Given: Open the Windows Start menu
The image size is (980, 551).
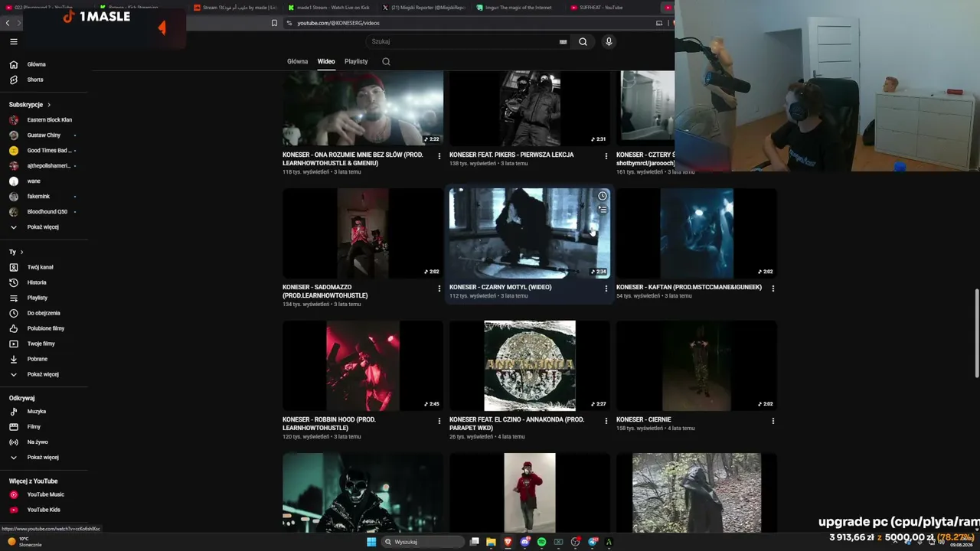Looking at the screenshot, I should (371, 542).
